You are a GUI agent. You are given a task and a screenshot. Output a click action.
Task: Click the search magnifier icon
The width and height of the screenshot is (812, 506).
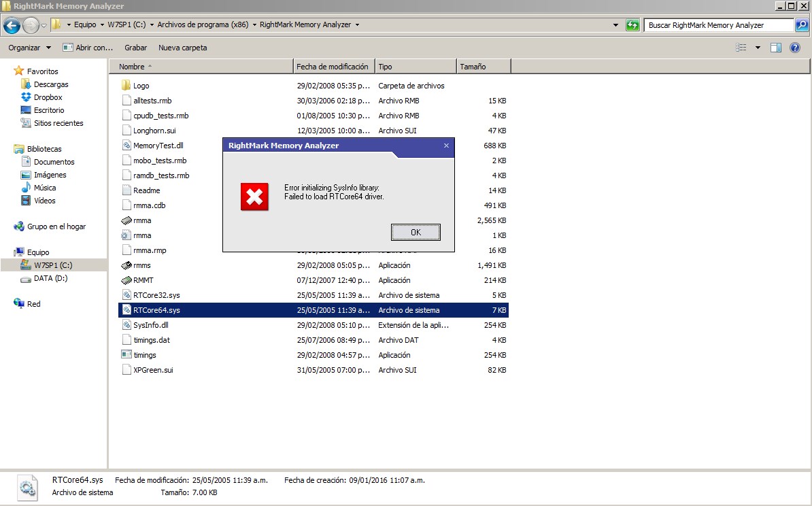802,25
